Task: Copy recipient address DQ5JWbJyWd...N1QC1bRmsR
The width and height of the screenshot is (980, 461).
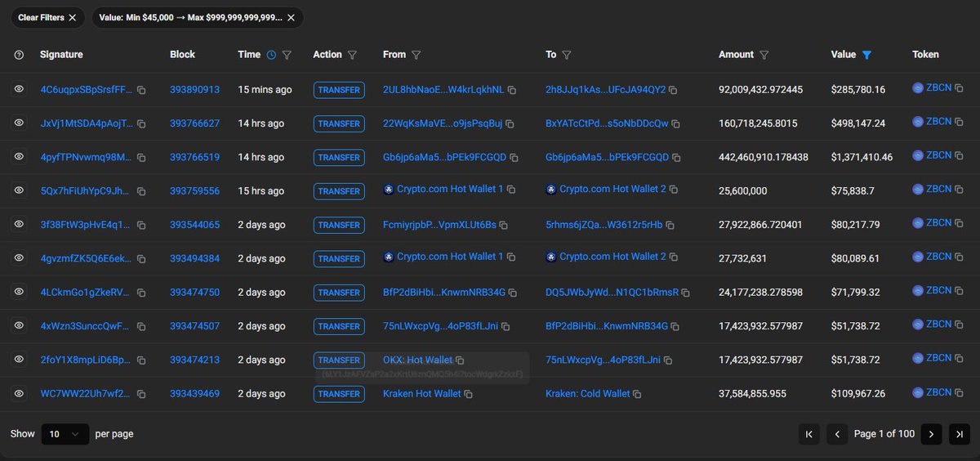Action: [x=687, y=293]
